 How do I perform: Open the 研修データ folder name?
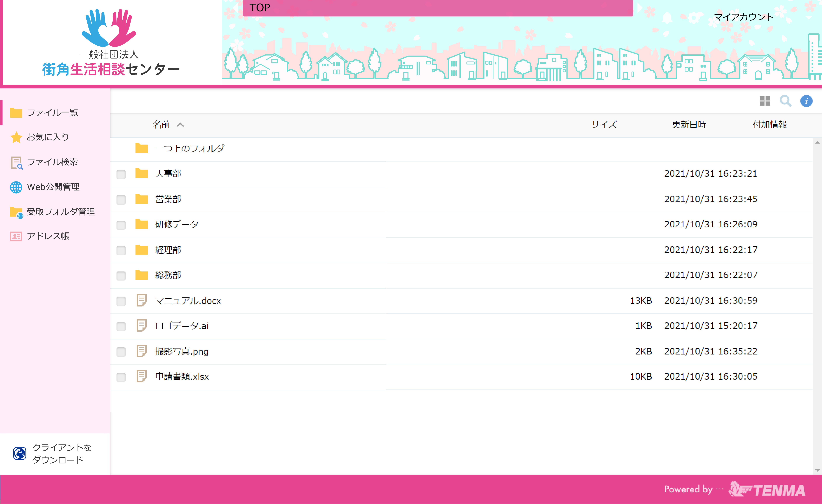pyautogui.click(x=177, y=224)
